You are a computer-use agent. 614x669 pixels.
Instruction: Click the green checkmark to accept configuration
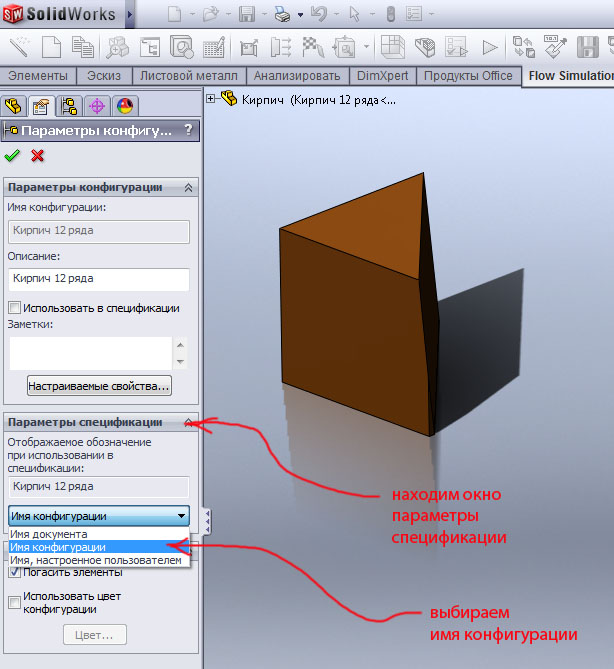(x=12, y=155)
